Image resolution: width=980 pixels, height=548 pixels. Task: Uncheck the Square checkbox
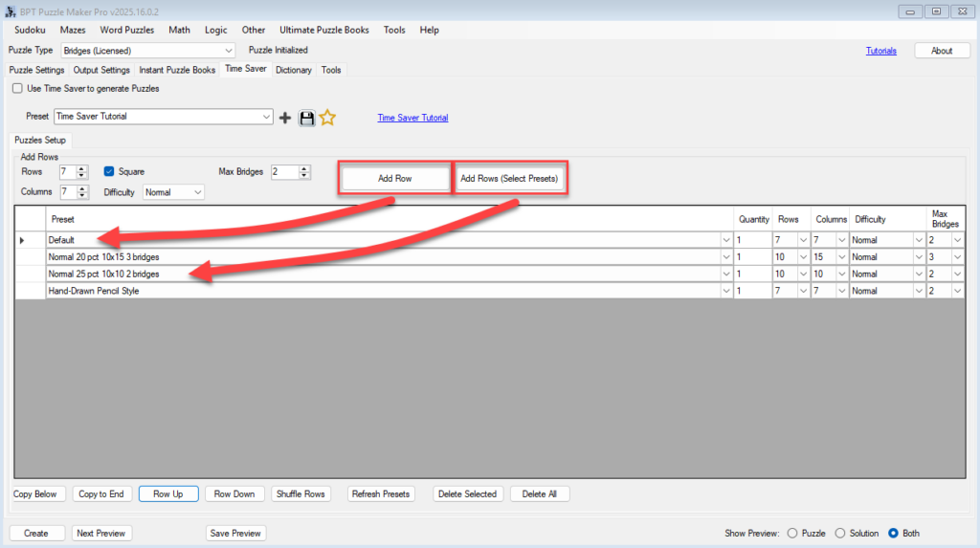[x=109, y=172]
